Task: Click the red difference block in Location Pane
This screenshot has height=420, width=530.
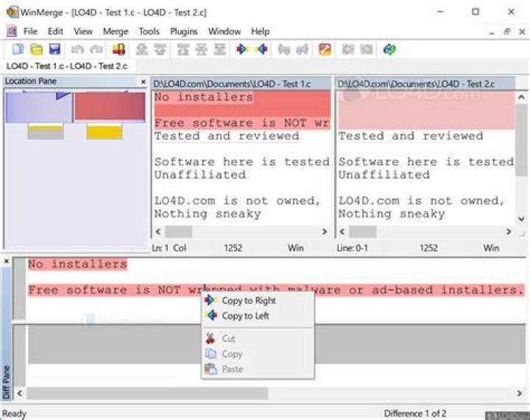Action: pyautogui.click(x=110, y=107)
